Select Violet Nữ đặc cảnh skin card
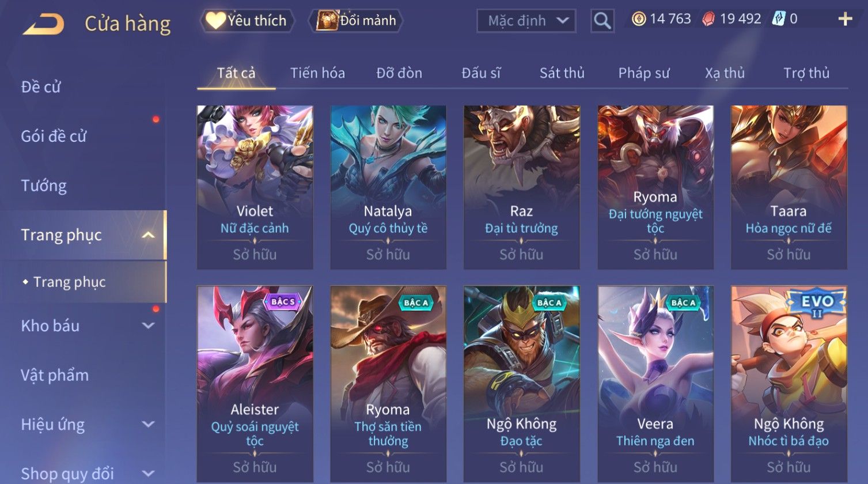The image size is (868, 484). [x=255, y=187]
